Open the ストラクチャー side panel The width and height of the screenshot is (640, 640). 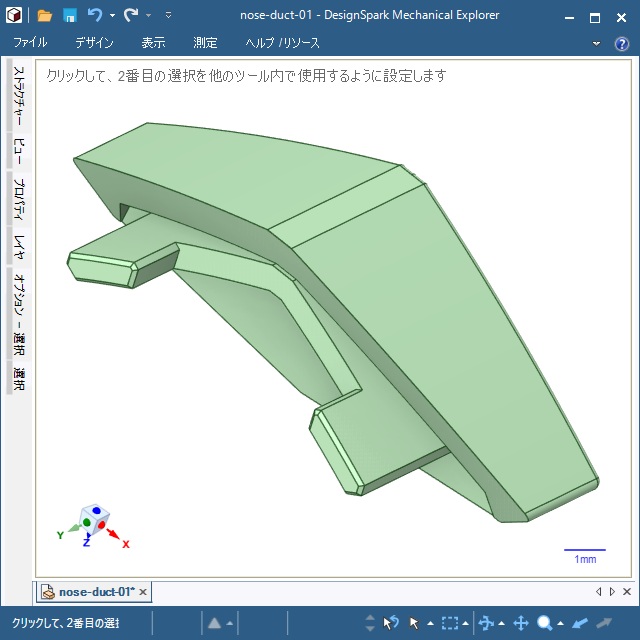18,97
